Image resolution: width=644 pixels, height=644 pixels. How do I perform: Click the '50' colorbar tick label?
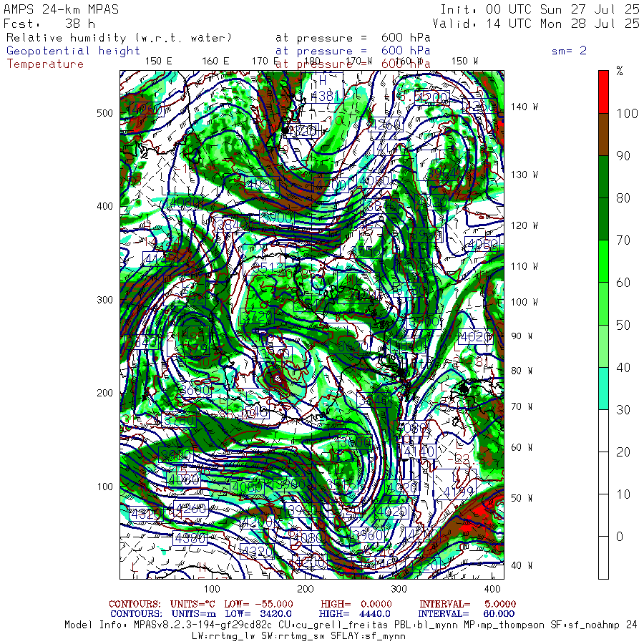pos(623,325)
